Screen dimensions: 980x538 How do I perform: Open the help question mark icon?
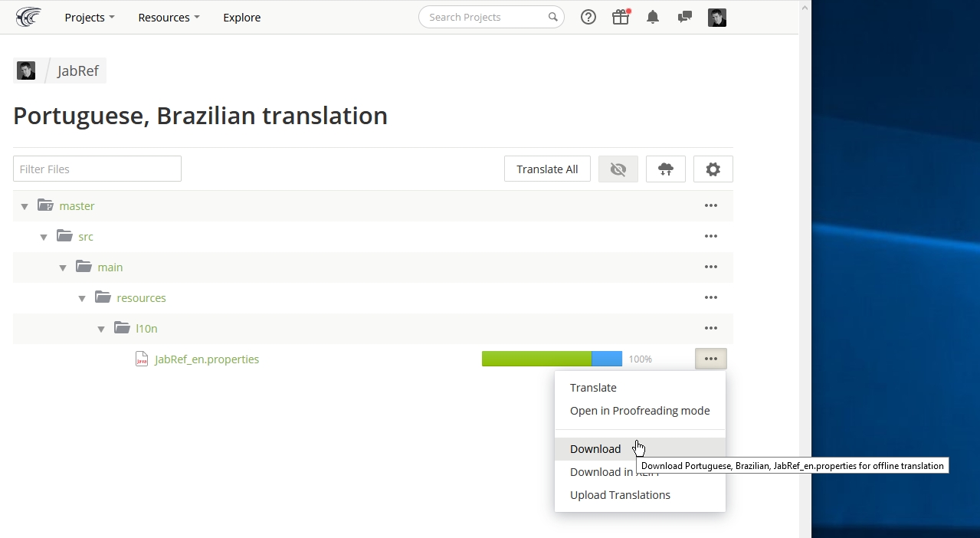(588, 17)
